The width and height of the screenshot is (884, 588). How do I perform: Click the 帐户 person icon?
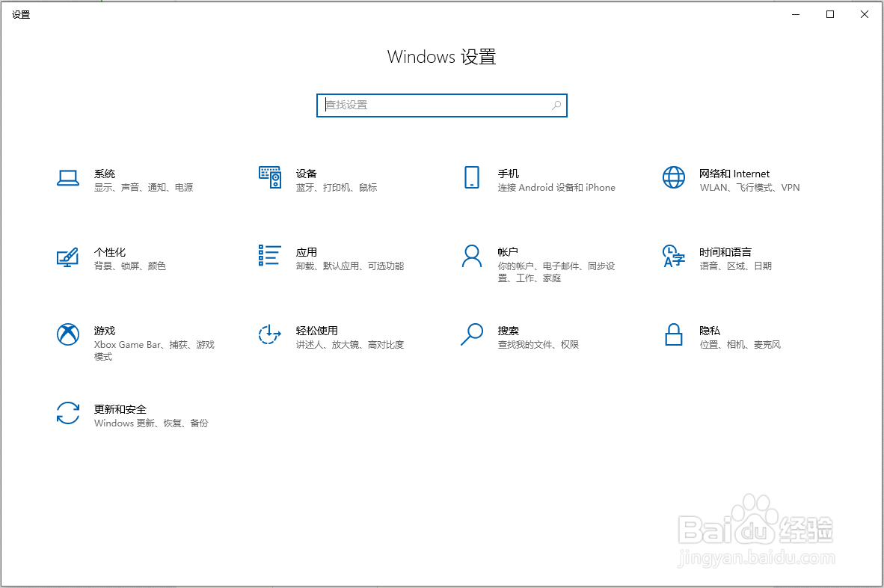[472, 257]
